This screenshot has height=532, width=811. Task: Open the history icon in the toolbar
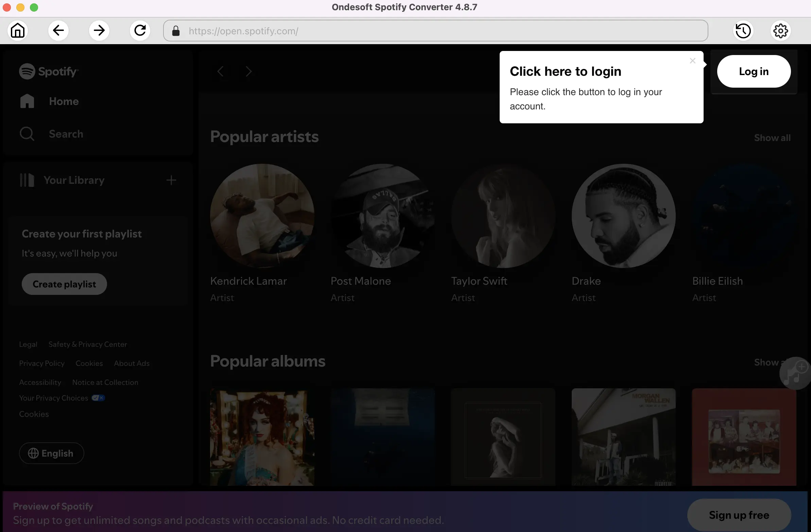tap(743, 30)
